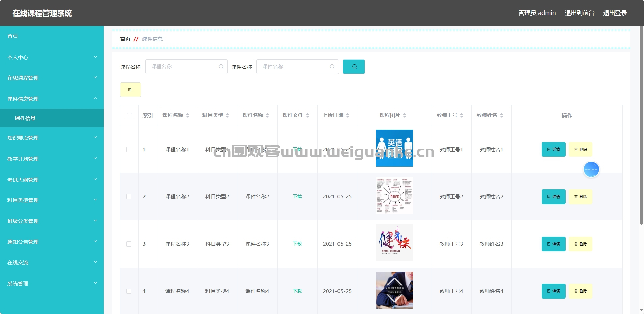Open 详情 for row 课程名称3
This screenshot has width=644, height=314.
pos(553,244)
